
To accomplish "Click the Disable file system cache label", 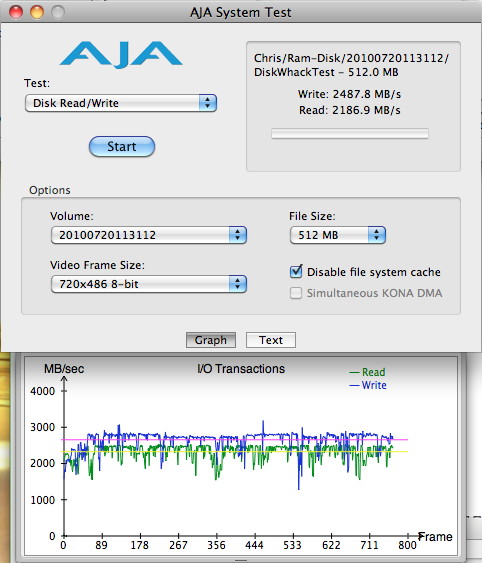I will (374, 272).
